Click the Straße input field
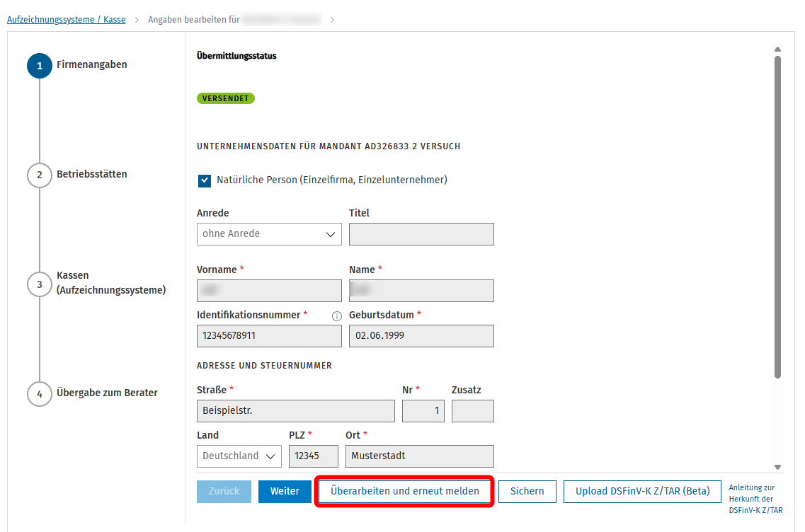The image size is (805, 532). [x=296, y=411]
